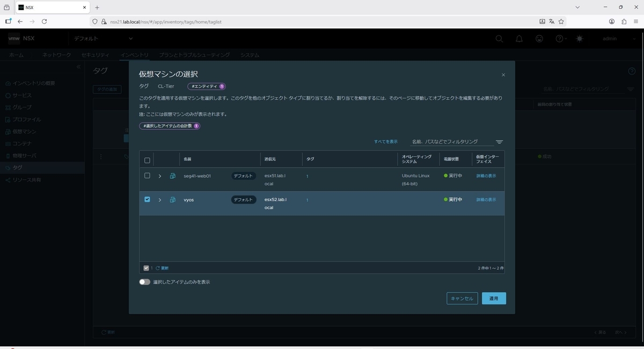Expand the seg41-web01 row
The image size is (644, 349).
click(160, 176)
